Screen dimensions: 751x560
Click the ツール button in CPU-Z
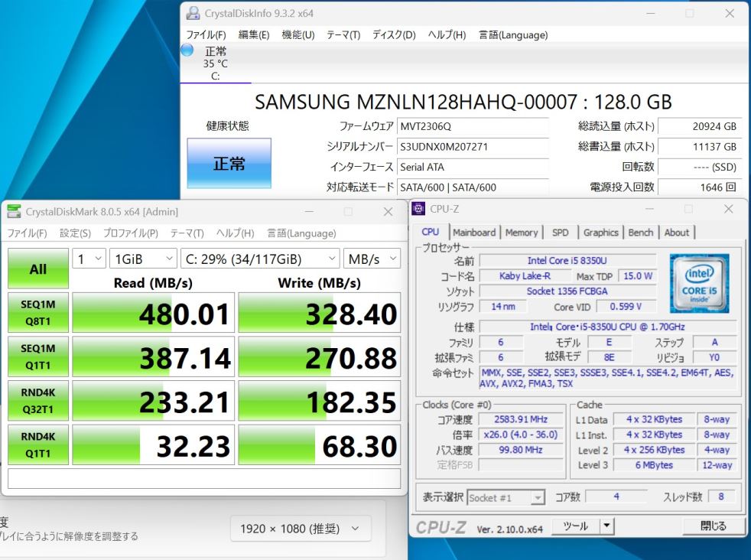pyautogui.click(x=575, y=526)
